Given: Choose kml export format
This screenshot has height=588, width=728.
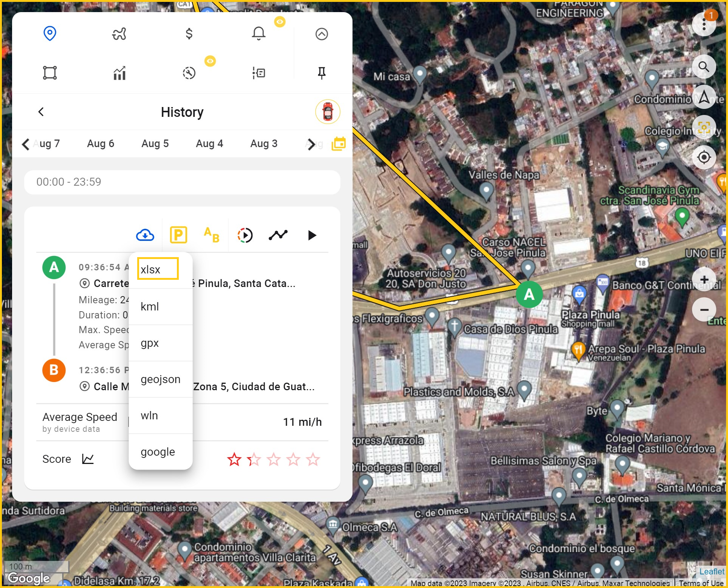Looking at the screenshot, I should coord(161,307).
